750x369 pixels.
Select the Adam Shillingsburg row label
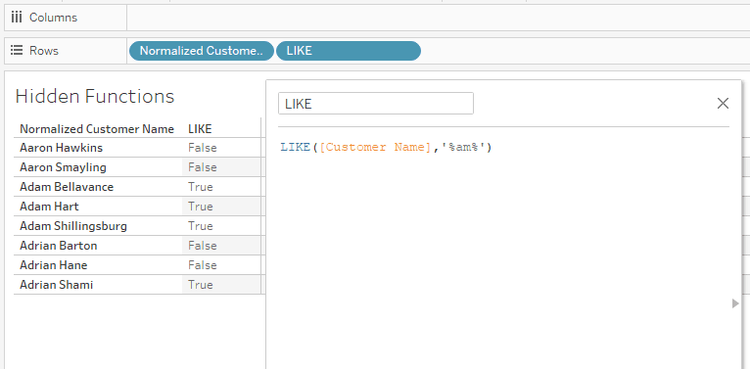point(73,226)
